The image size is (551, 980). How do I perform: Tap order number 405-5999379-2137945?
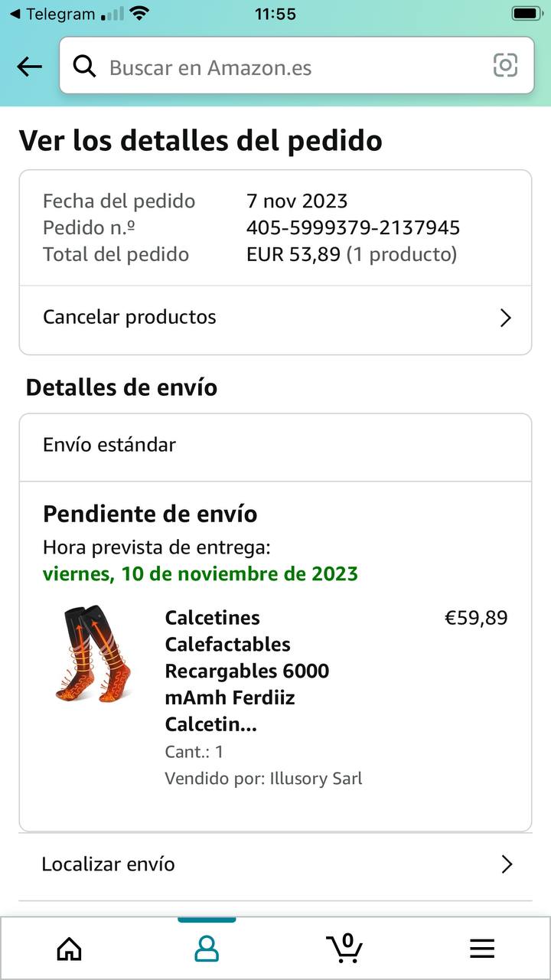coord(353,227)
